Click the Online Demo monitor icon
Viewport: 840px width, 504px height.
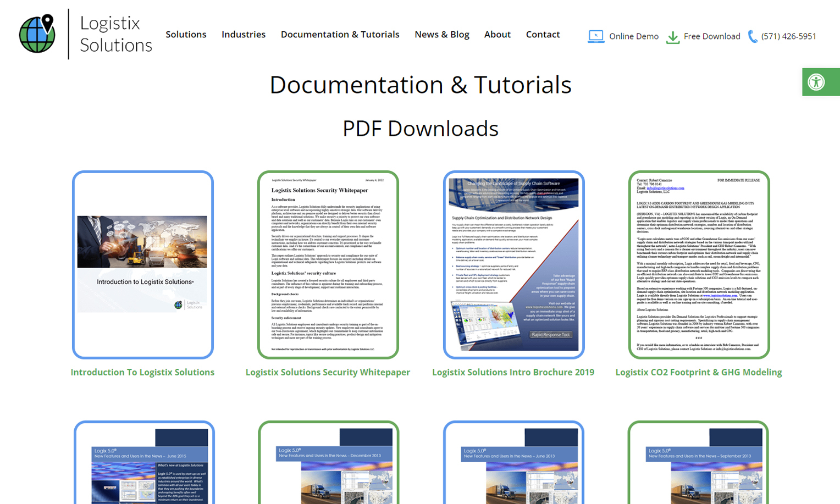pyautogui.click(x=595, y=36)
